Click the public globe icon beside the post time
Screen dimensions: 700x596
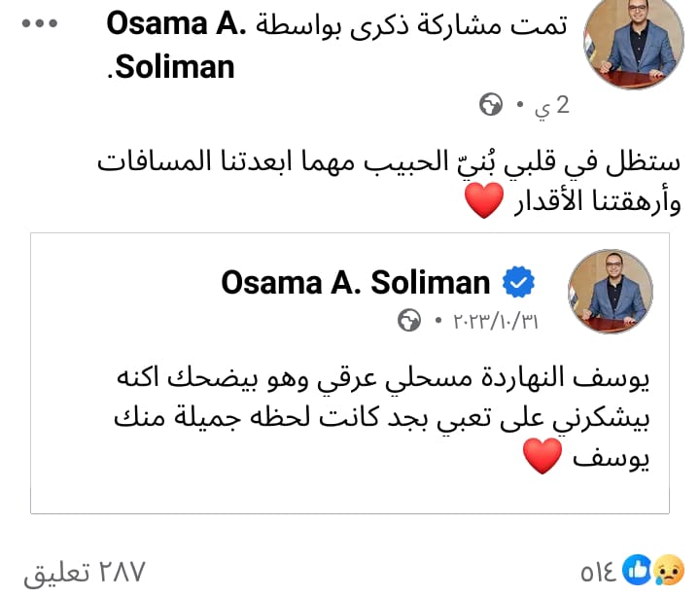tap(492, 105)
